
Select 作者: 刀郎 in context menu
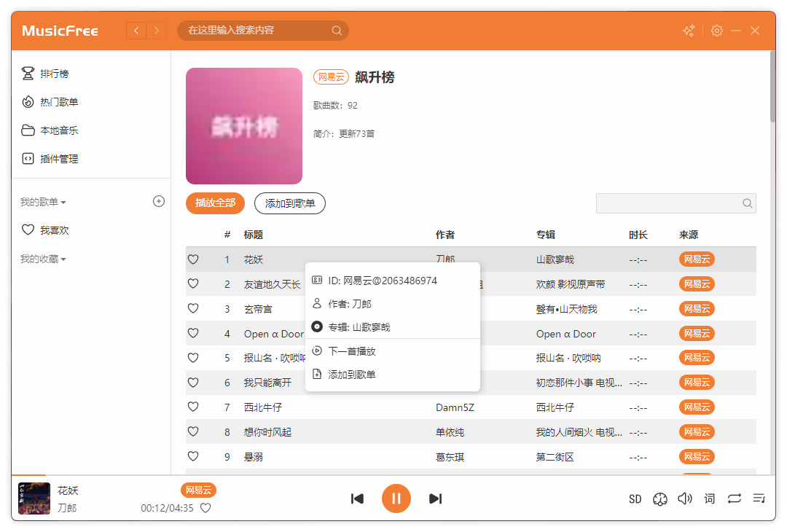click(x=393, y=304)
